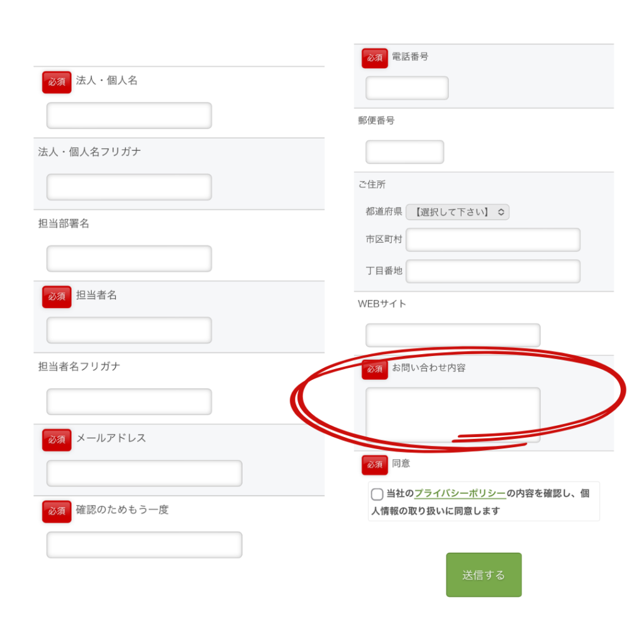This screenshot has width=644, height=644.
Task: Click the 市区町村 input field
Action: 493,240
